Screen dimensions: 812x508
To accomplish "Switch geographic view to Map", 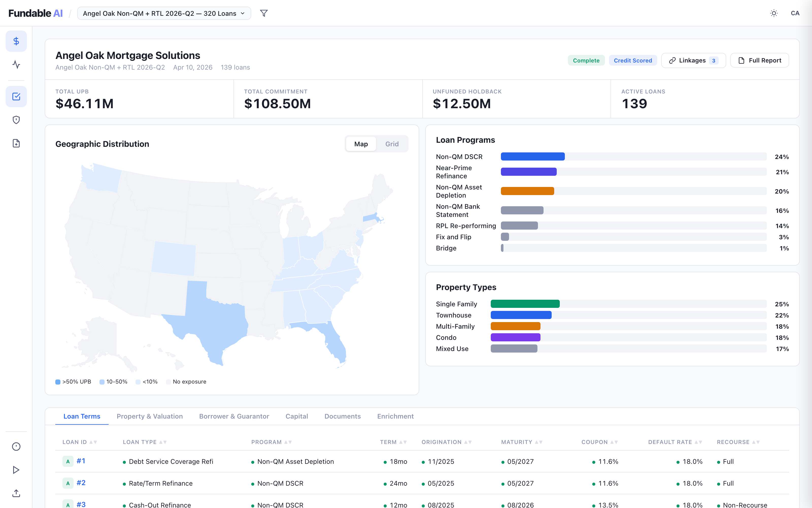I will [361, 144].
